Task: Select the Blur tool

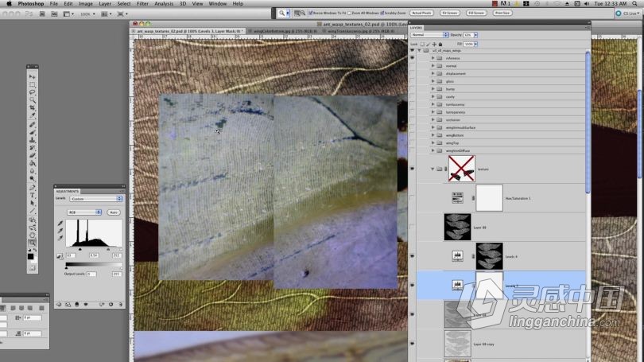Action: tap(32, 171)
